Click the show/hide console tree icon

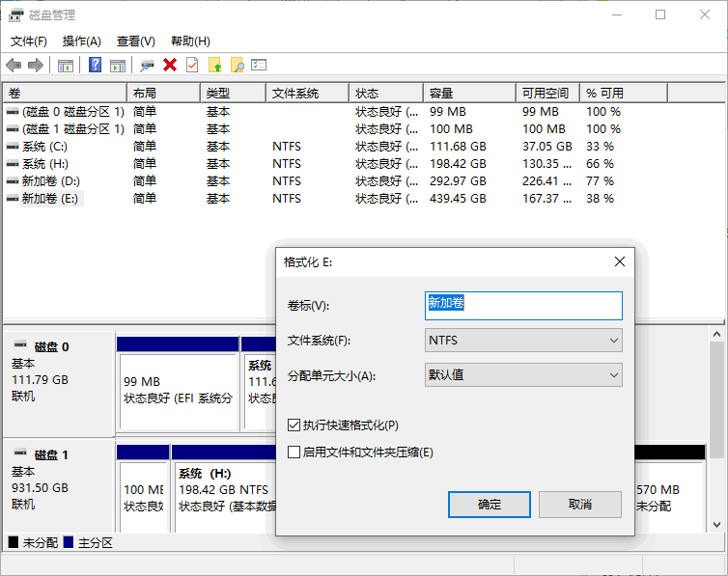pyautogui.click(x=66, y=65)
